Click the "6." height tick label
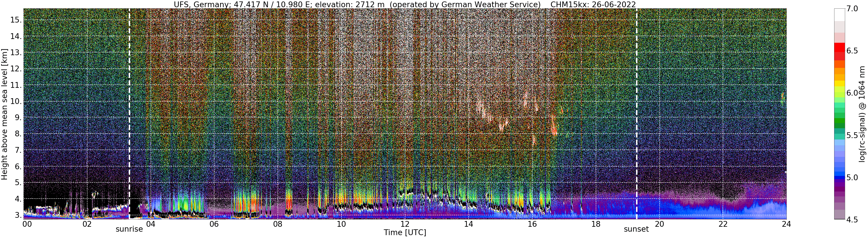This screenshot has width=868, height=238. click(18, 166)
